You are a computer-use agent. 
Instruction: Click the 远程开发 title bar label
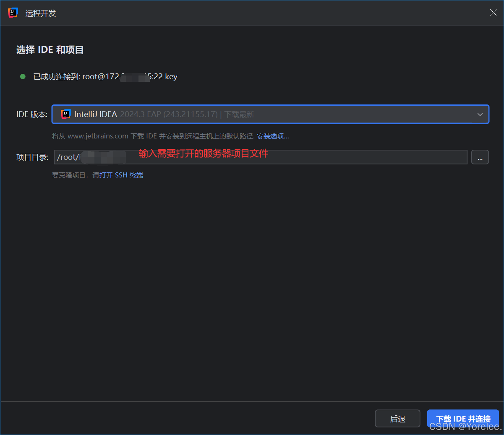40,13
